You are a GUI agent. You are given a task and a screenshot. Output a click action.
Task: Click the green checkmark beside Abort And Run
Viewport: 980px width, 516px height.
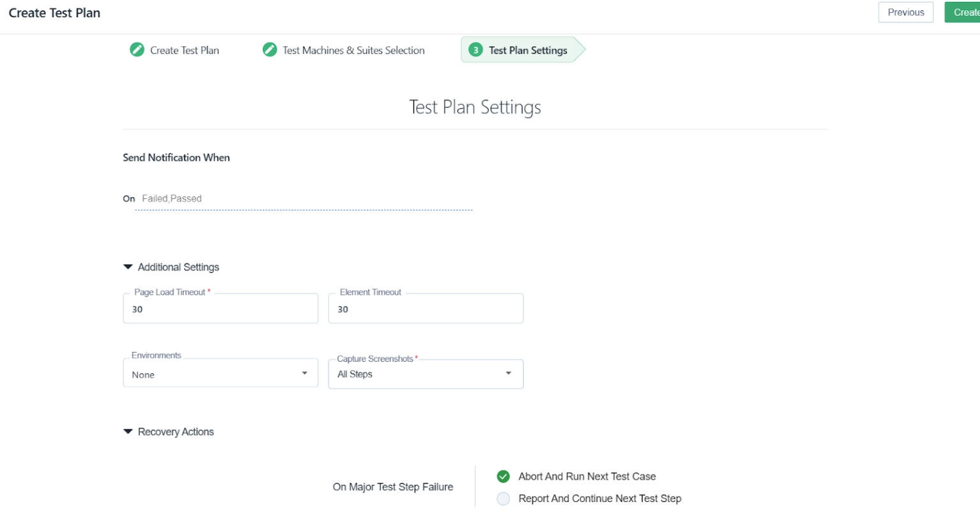coord(503,476)
